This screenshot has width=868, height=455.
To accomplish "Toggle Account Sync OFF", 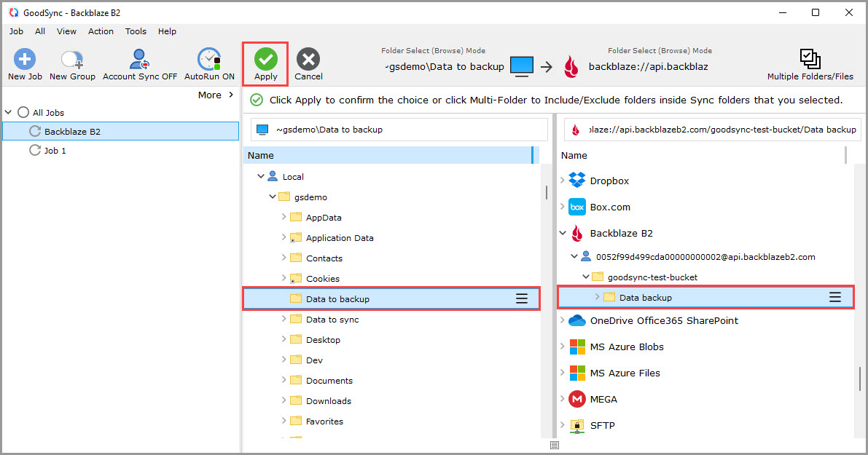I will pyautogui.click(x=139, y=59).
